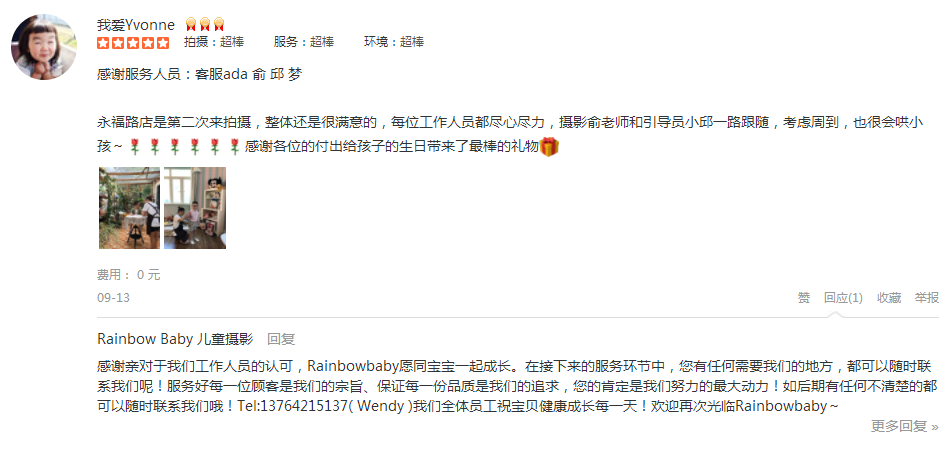
Task: Open the garden shooting photo thumbnail
Action: (x=129, y=208)
